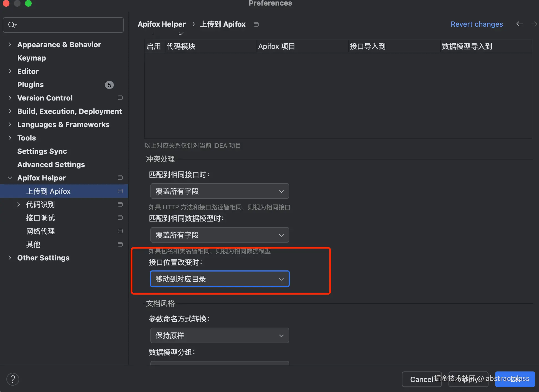Select the 接口调试 settings page

pyautogui.click(x=41, y=218)
